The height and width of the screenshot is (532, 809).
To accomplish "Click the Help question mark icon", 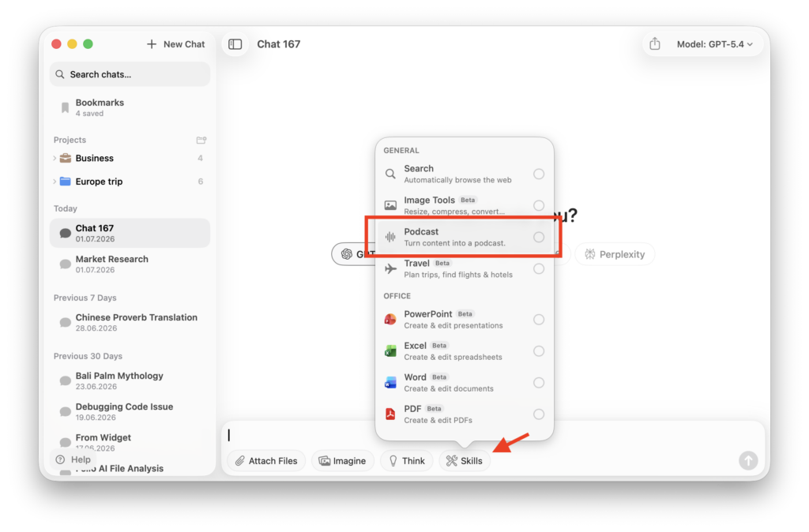I will pyautogui.click(x=60, y=459).
